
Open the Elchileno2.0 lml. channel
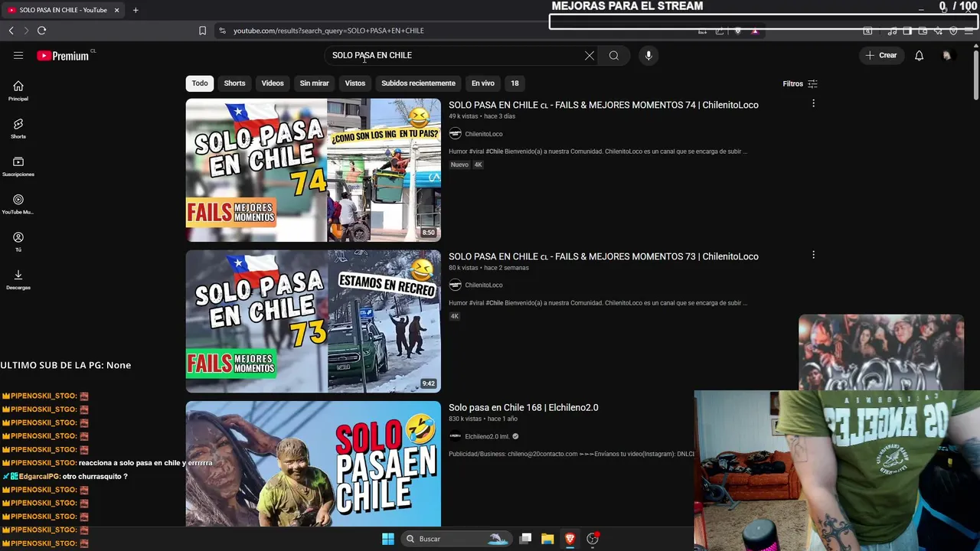(487, 436)
